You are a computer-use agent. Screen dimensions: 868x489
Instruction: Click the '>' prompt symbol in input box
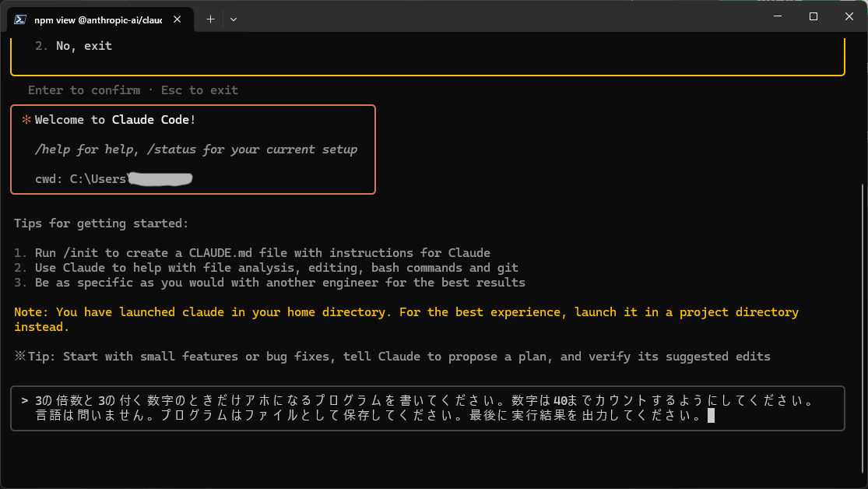pos(25,400)
